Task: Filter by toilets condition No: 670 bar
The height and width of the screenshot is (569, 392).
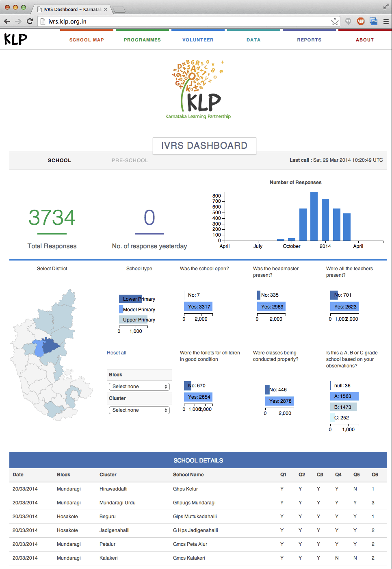Action: click(188, 386)
